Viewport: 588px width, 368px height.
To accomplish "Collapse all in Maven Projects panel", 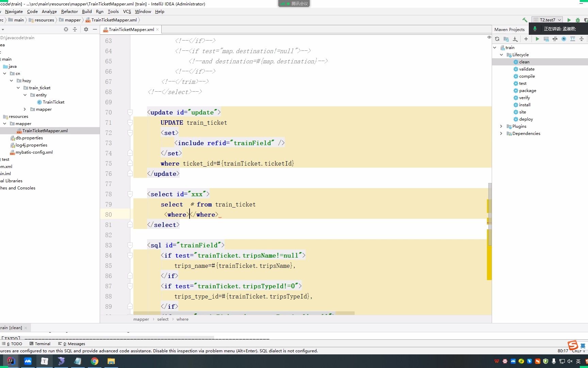I will (582, 39).
